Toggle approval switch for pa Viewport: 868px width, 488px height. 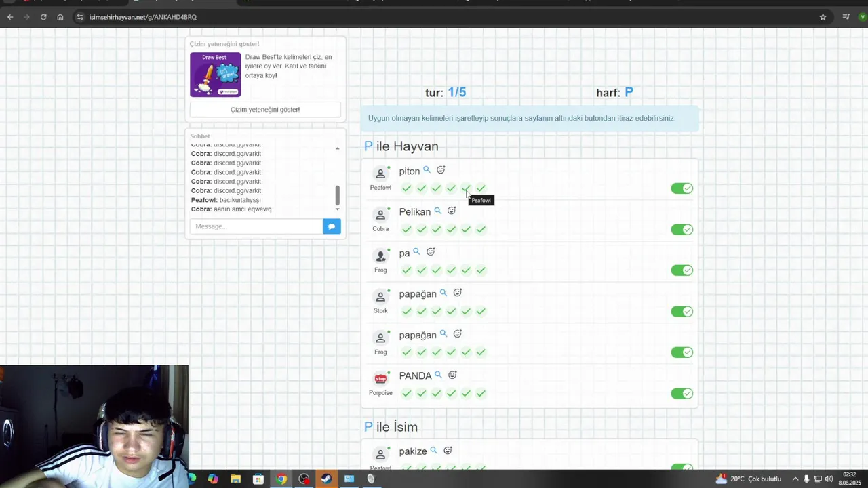click(682, 270)
